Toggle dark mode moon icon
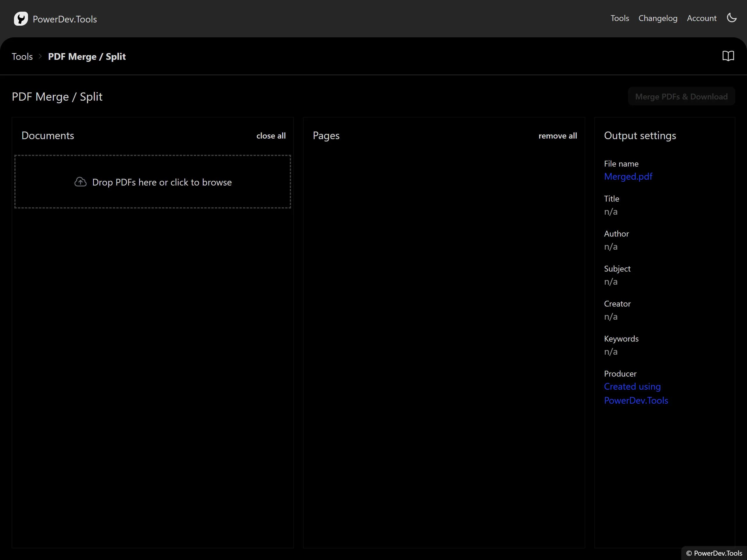The width and height of the screenshot is (747, 560). [x=732, y=18]
